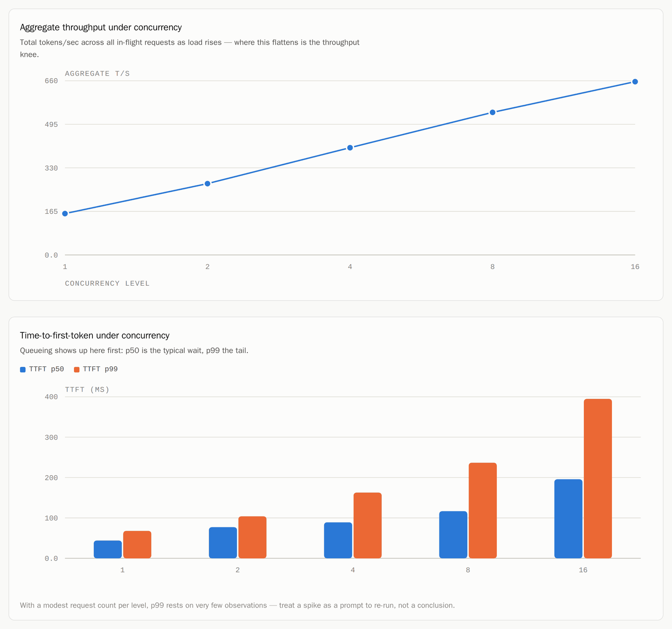Click the 330 y-axis tick label
This screenshot has width=672, height=629.
51,168
